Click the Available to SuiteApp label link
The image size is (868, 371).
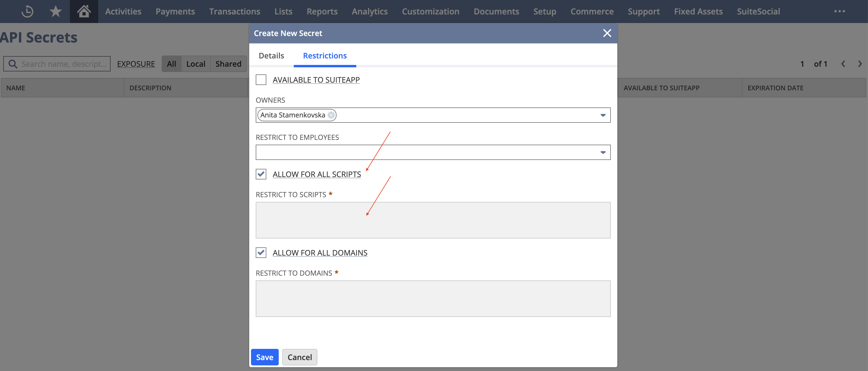pyautogui.click(x=316, y=80)
